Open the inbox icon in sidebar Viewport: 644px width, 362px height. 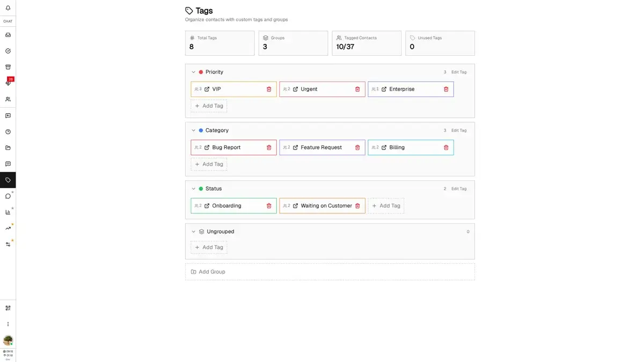coord(8,35)
